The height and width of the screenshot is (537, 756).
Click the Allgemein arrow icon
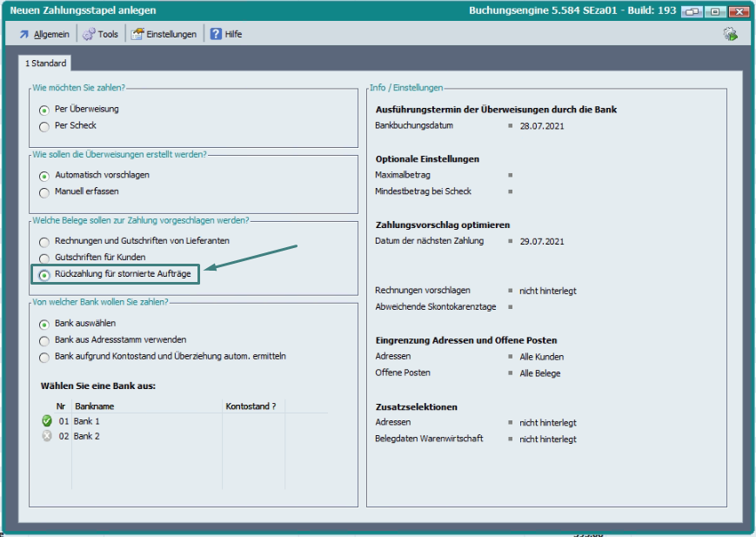pos(23,34)
